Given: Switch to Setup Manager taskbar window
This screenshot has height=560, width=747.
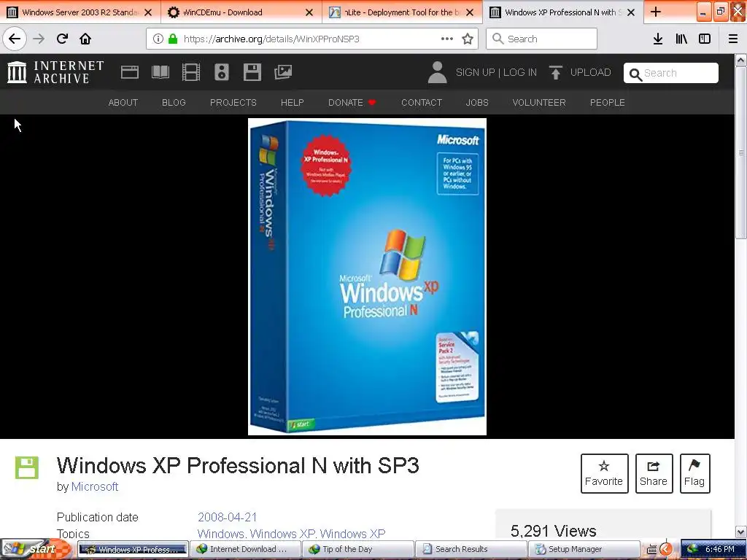Looking at the screenshot, I should pos(584,549).
